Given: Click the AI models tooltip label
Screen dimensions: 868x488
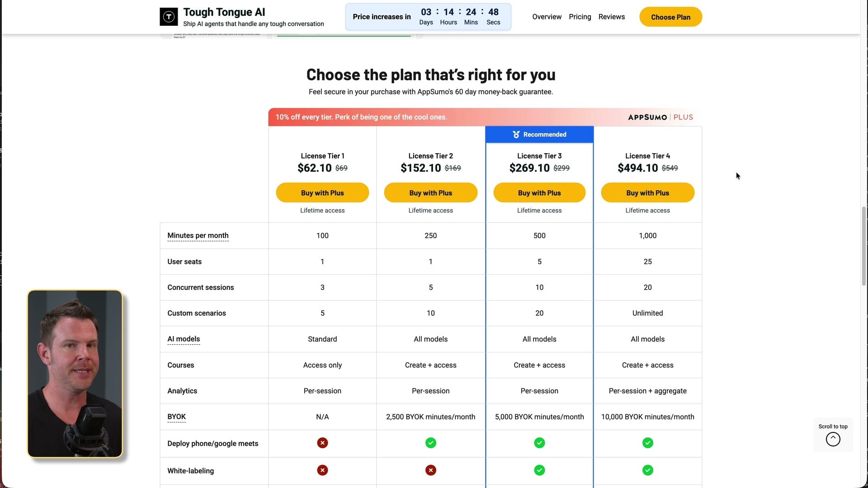Looking at the screenshot, I should click(x=184, y=339).
